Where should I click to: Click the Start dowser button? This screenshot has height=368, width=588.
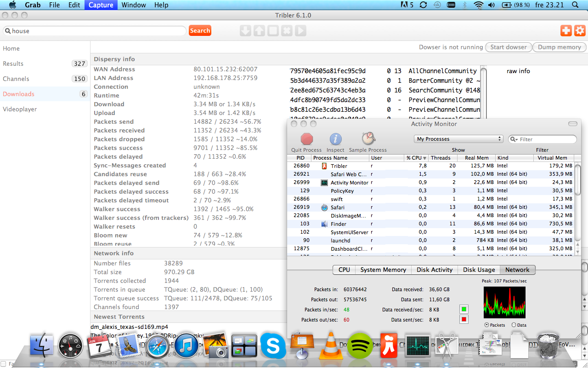pos(509,47)
